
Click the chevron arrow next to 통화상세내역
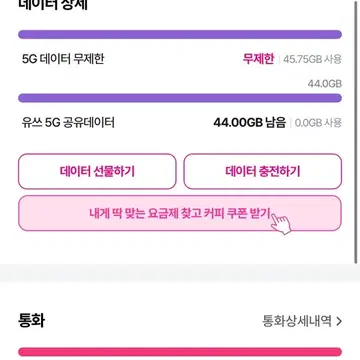click(339, 322)
